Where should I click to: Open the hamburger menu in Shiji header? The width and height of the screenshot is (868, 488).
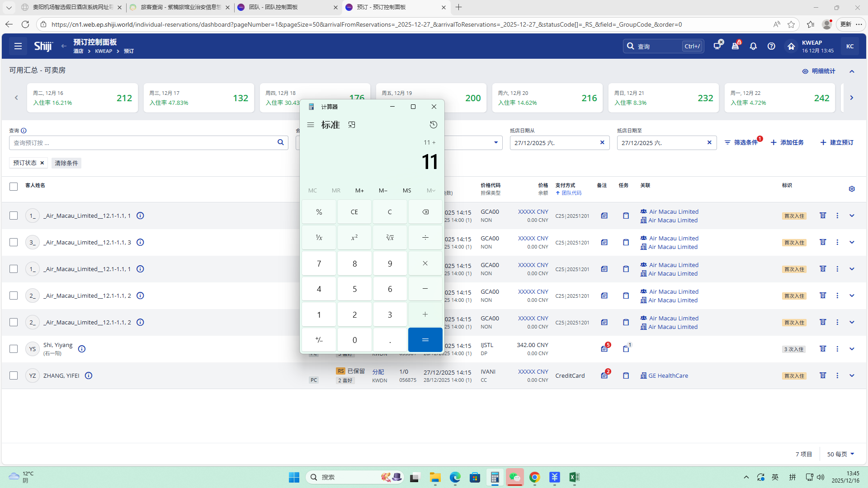18,46
